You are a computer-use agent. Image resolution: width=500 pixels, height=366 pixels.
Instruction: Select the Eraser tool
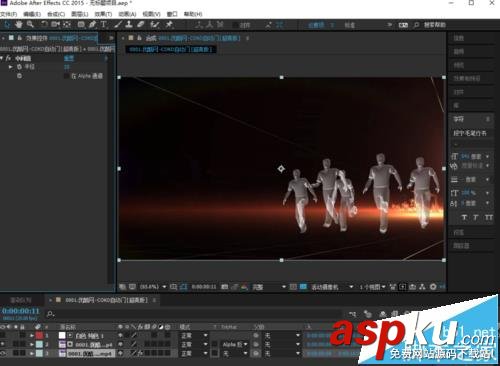coord(140,24)
